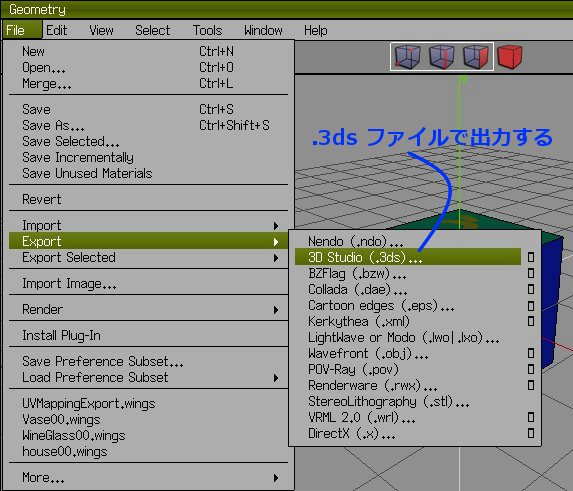Screen dimensions: 573x491
Task: Select the body selection mode red cube
Action: tap(510, 57)
